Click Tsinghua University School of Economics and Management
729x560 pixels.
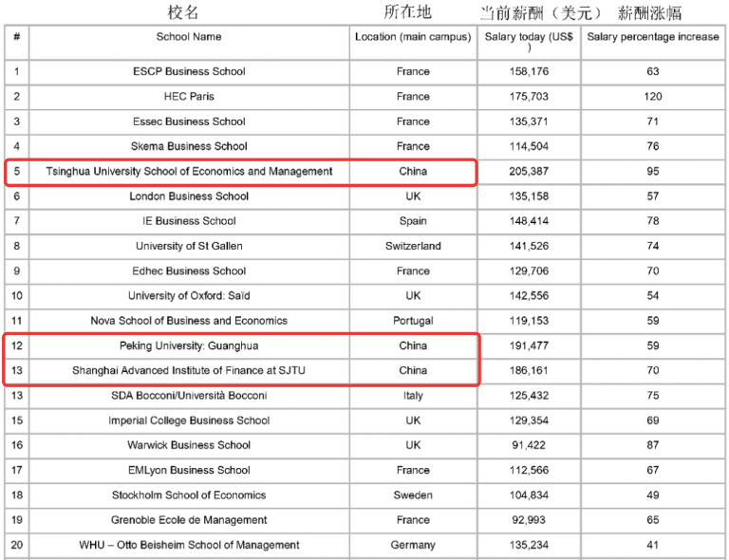189,172
